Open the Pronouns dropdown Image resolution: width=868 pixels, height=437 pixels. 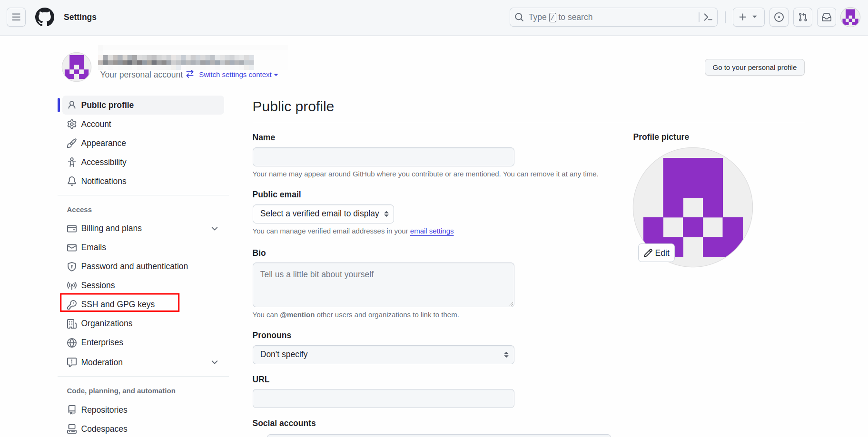(383, 355)
